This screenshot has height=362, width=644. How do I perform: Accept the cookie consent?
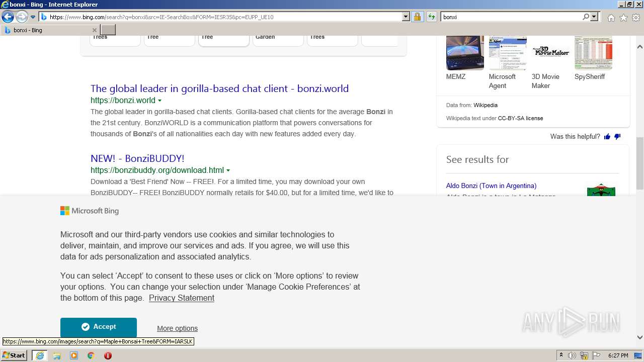click(x=99, y=327)
